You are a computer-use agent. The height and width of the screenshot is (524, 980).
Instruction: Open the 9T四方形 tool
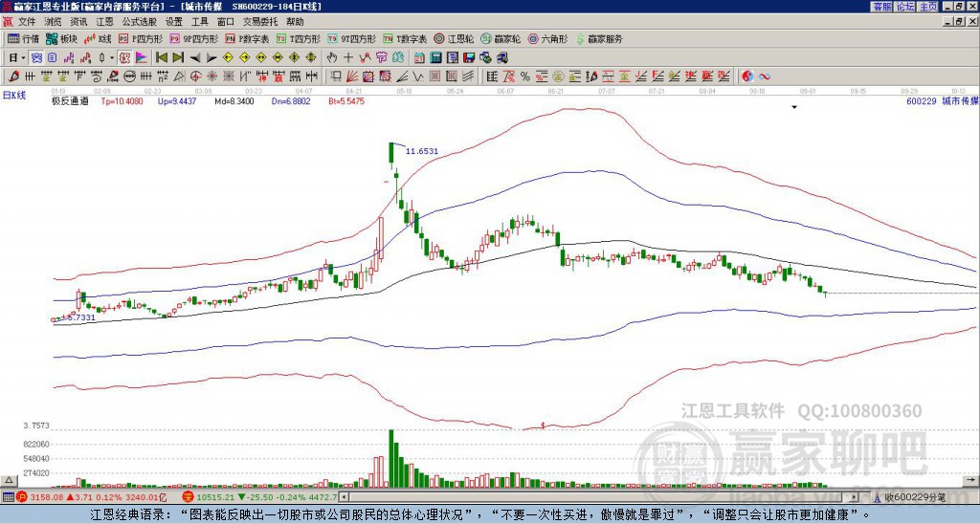click(x=351, y=38)
